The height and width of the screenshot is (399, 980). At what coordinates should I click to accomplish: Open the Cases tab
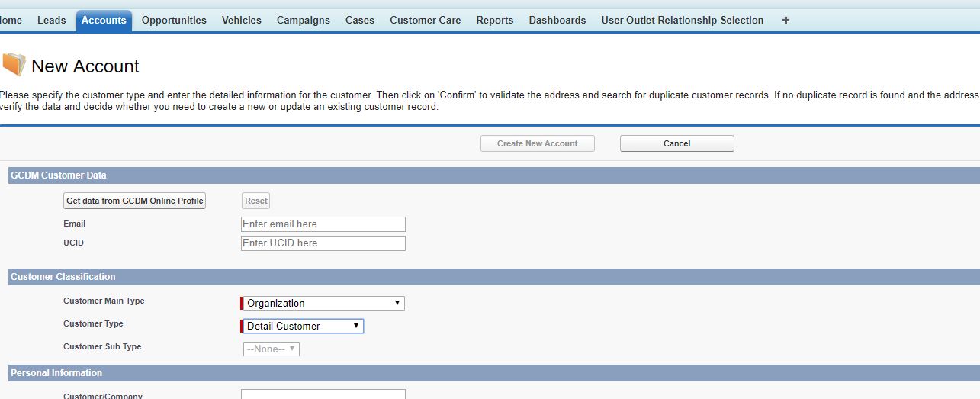coord(359,21)
